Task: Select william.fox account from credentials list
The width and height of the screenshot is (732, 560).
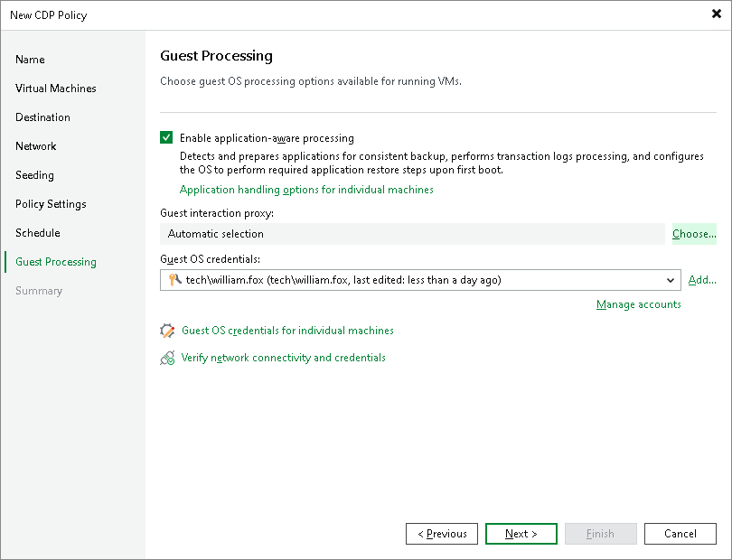Action: click(361, 280)
